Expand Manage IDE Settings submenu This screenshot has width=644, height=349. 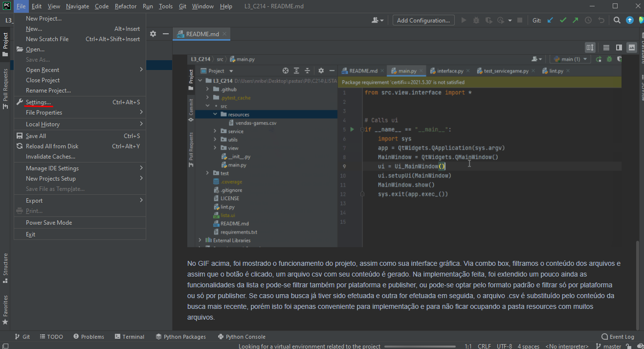coord(80,168)
